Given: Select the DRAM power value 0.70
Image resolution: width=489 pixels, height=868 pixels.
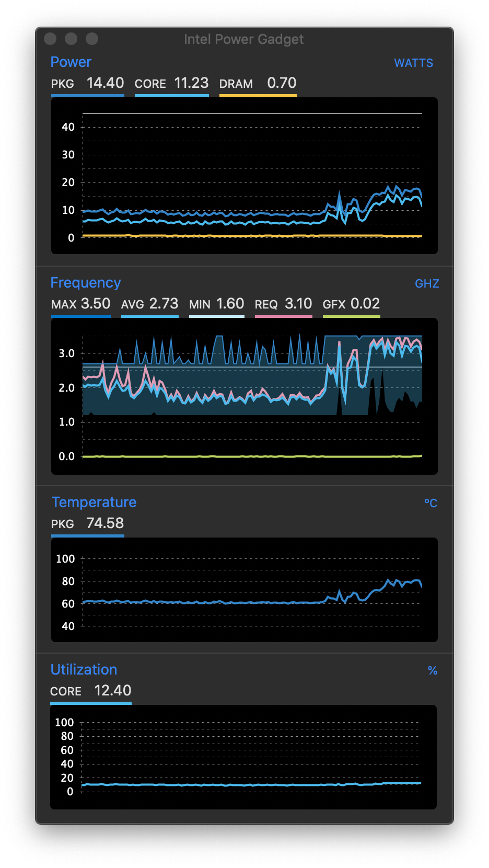Looking at the screenshot, I should tap(282, 83).
